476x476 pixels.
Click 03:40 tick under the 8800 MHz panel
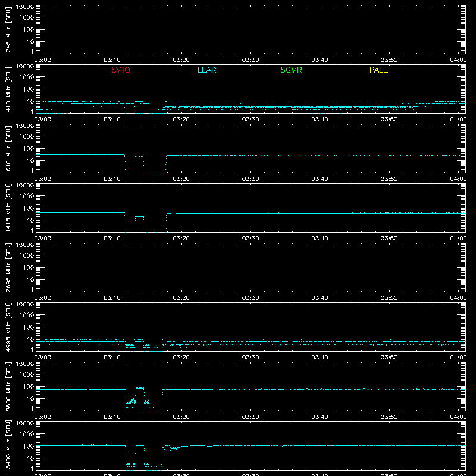click(x=320, y=417)
